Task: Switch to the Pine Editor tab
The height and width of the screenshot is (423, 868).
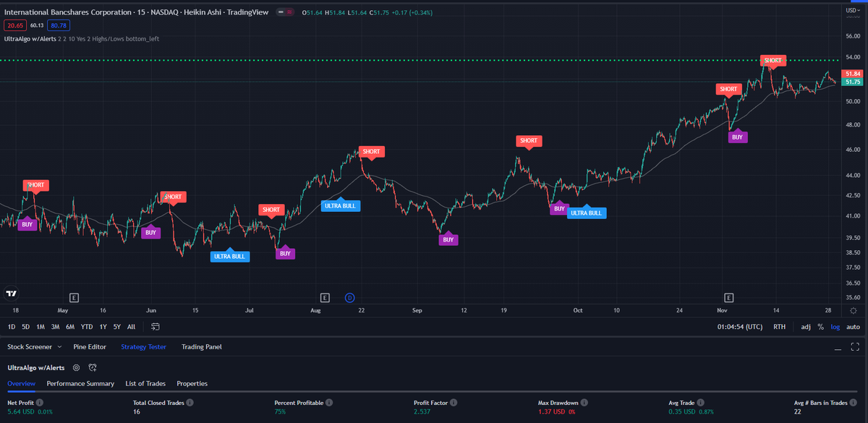Action: (90, 347)
